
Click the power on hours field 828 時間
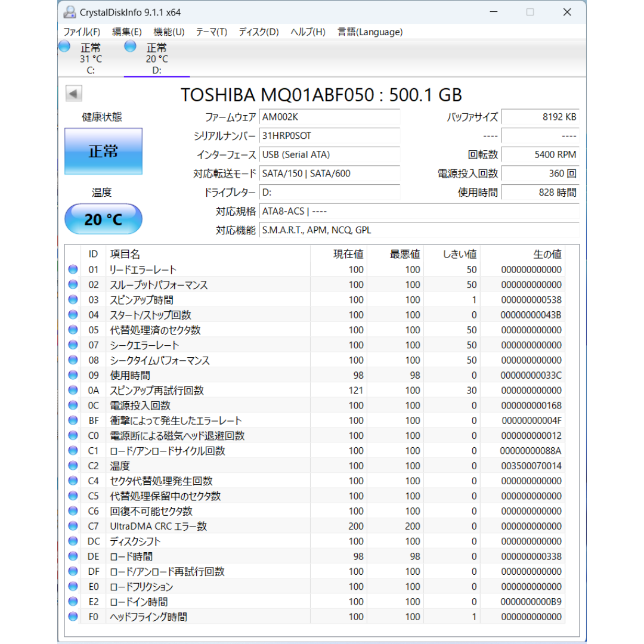click(540, 193)
